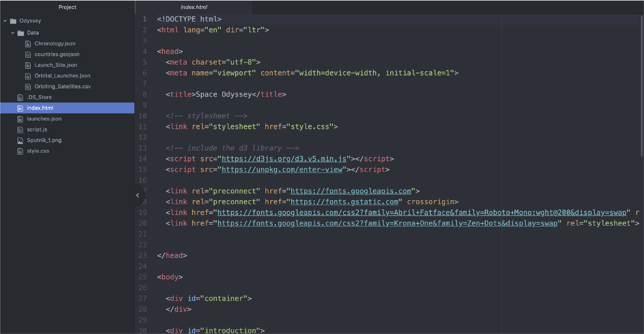
Task: Click the Launch_Site.json file icon
Action: [x=28, y=65]
